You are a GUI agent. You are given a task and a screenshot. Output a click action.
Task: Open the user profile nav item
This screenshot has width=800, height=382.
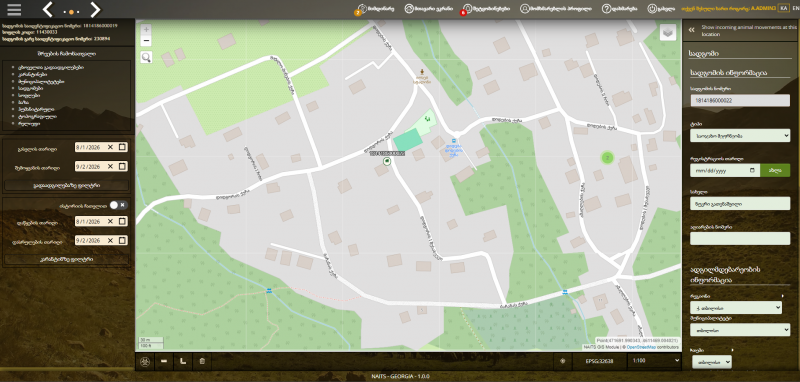556,9
